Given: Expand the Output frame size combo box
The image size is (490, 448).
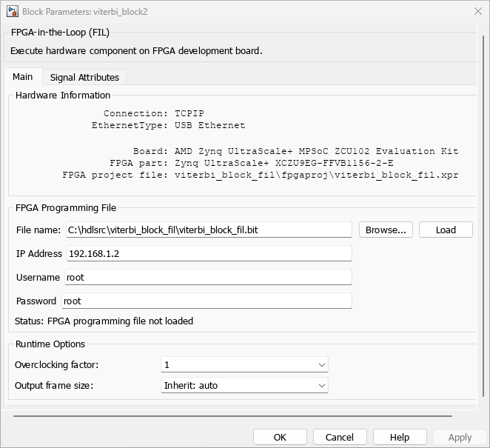Looking at the screenshot, I should pos(244,385).
